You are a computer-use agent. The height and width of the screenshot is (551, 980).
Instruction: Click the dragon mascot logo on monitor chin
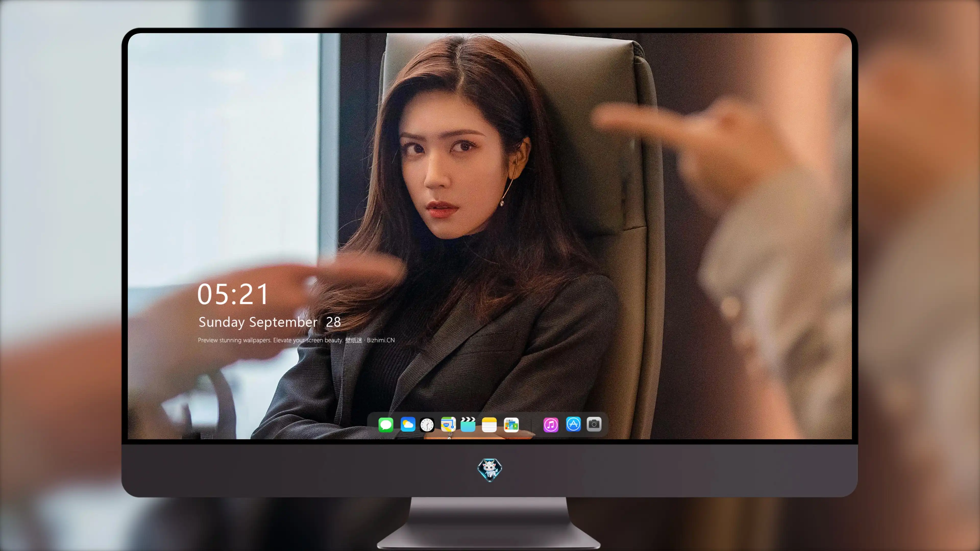click(490, 470)
